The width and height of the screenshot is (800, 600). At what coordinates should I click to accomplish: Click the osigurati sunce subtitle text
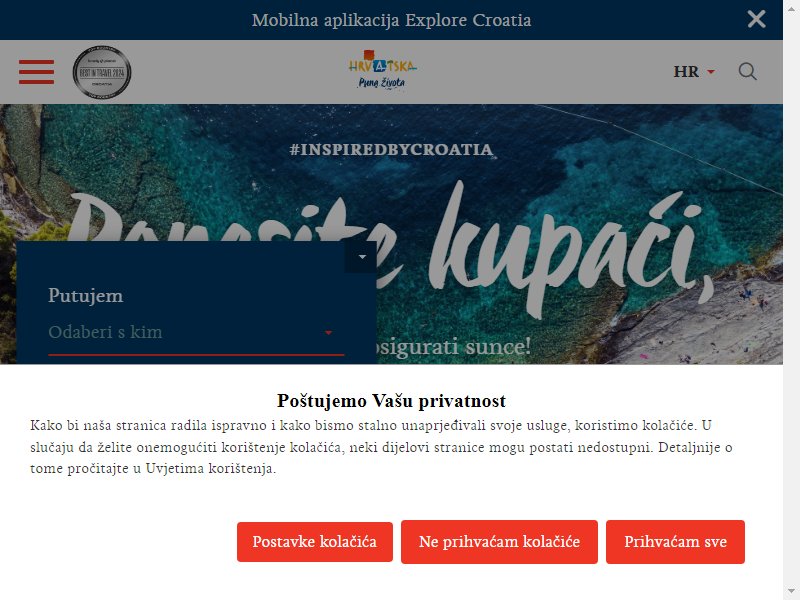point(454,347)
